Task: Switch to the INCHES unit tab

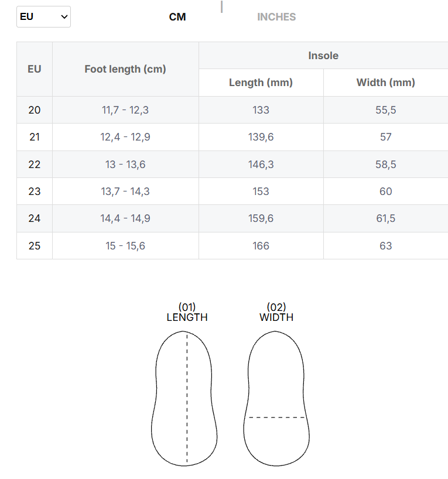Action: [276, 17]
